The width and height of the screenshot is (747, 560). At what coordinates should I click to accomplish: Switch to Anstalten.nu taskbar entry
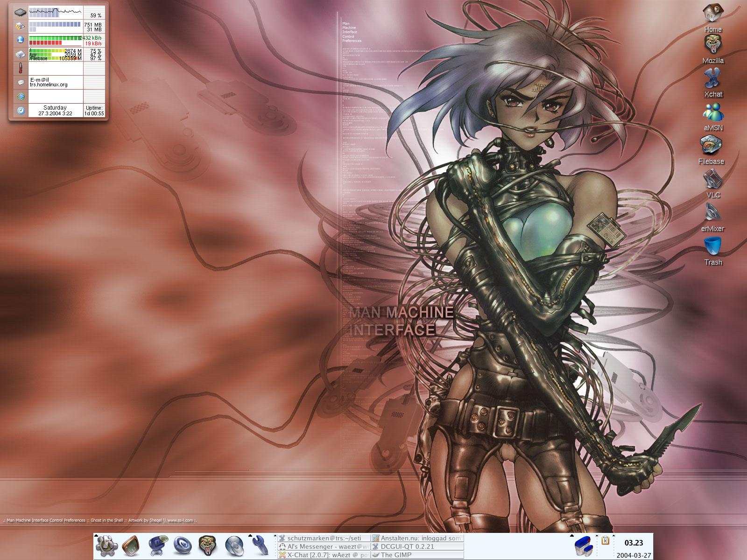point(418,538)
